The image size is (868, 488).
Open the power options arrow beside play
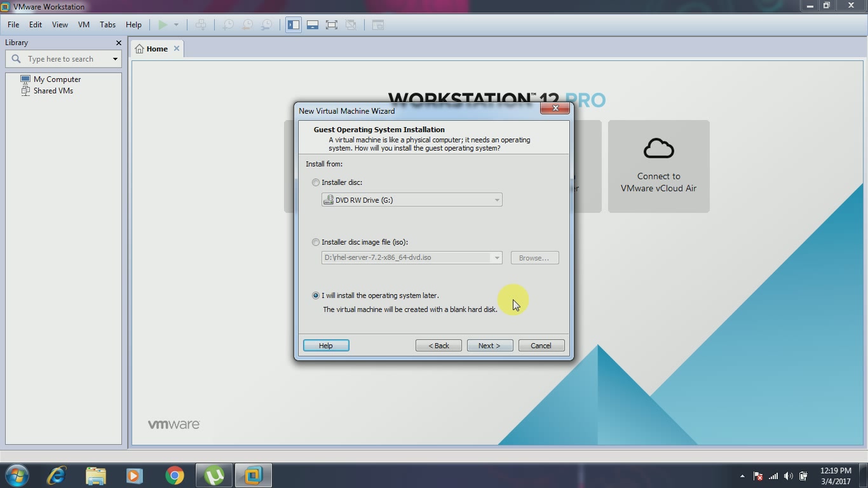[x=176, y=25]
